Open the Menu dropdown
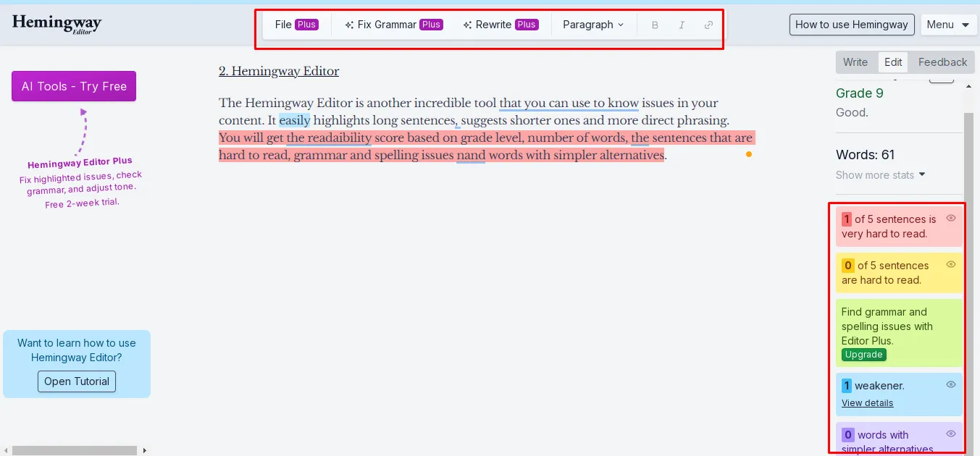Screen dimensions: 980x456 click(947, 25)
